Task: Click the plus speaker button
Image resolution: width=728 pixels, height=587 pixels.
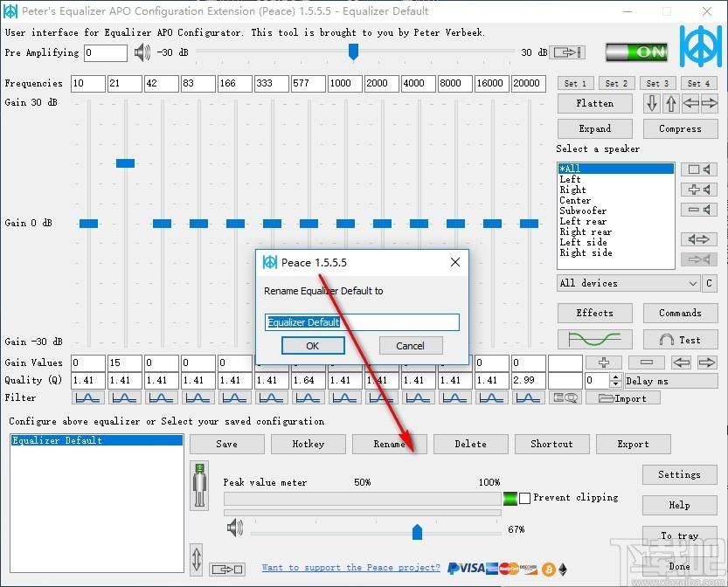Action: (x=699, y=190)
